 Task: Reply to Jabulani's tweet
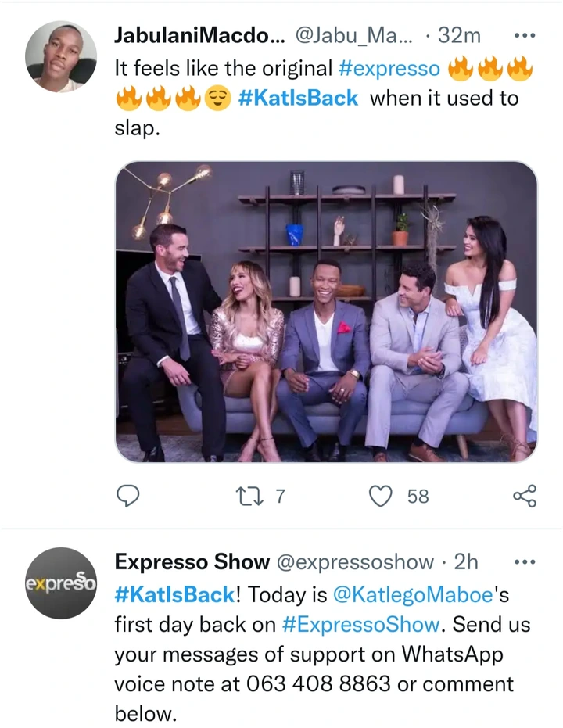coord(127,496)
